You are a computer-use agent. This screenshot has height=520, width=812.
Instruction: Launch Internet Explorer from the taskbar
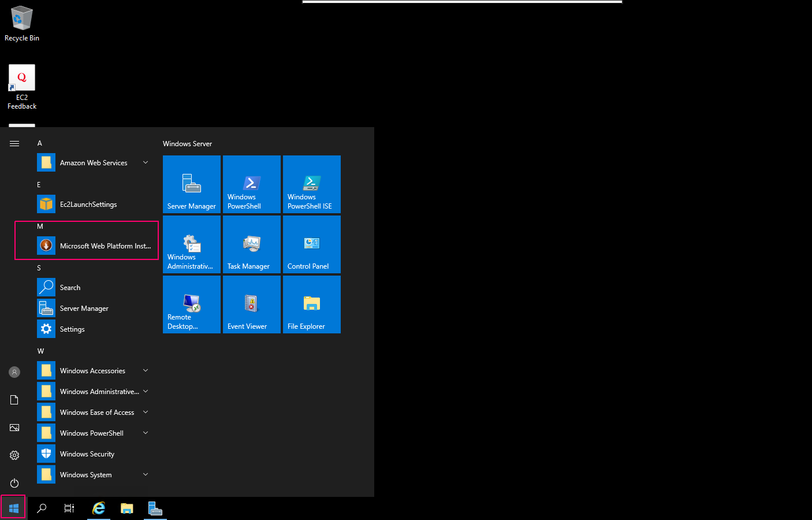click(x=99, y=508)
